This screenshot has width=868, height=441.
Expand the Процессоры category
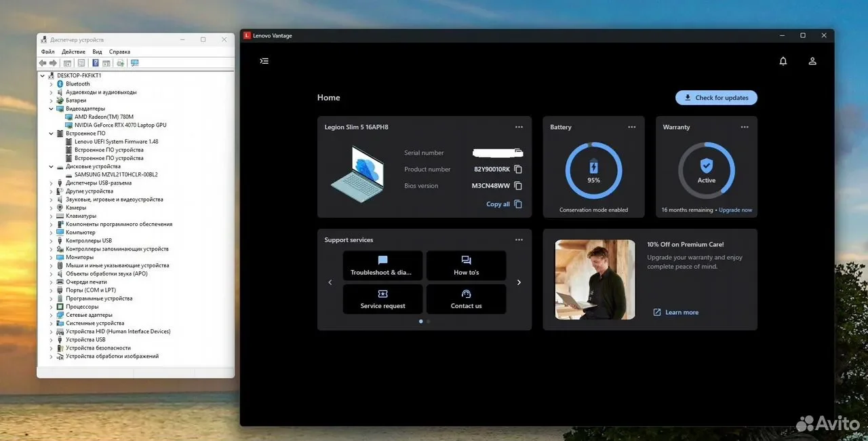click(51, 307)
